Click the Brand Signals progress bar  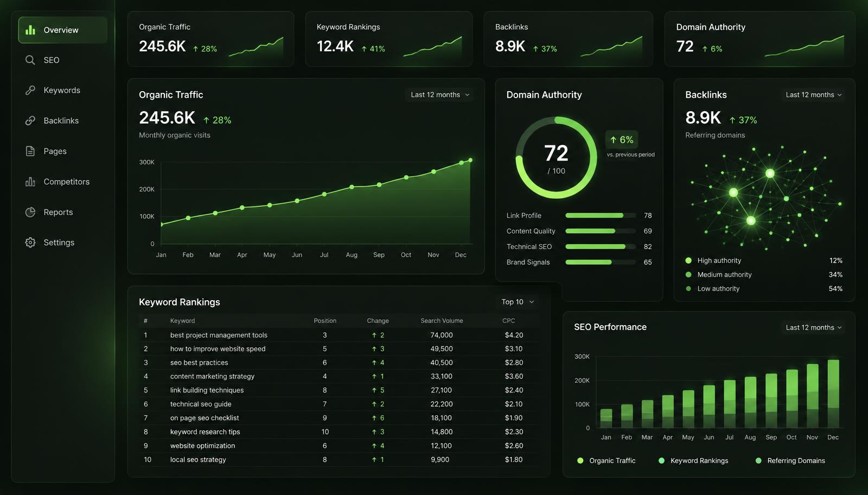click(x=601, y=262)
